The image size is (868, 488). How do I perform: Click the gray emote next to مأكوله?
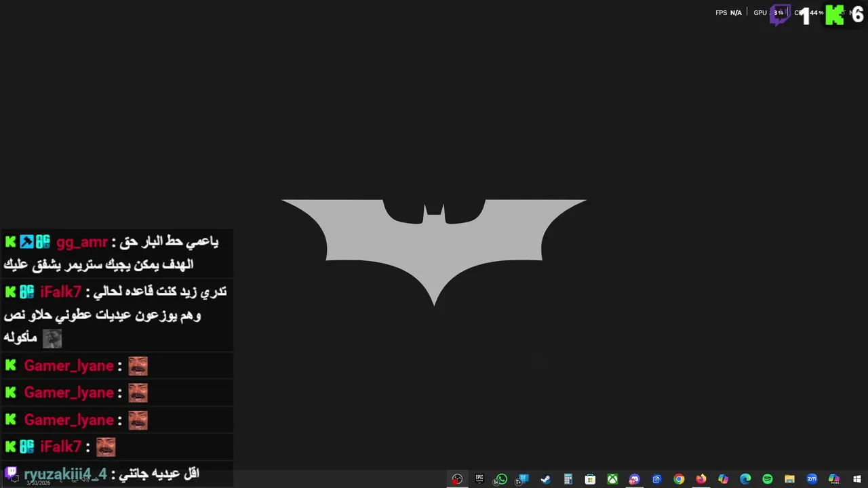coord(52,338)
